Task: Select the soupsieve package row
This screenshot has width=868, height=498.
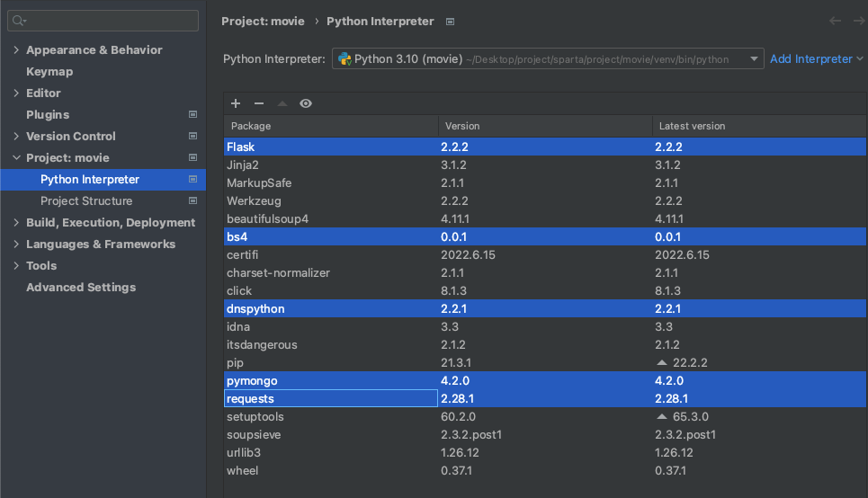Action: point(545,434)
